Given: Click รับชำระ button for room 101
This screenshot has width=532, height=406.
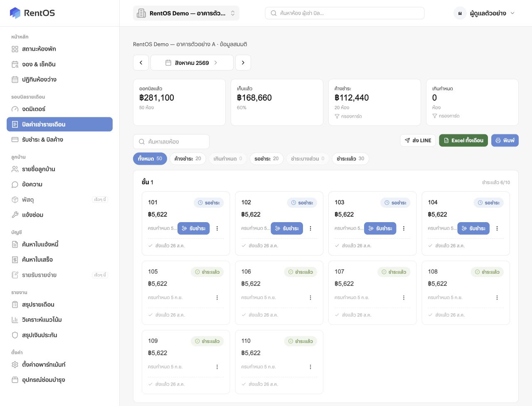Looking at the screenshot, I should [194, 228].
